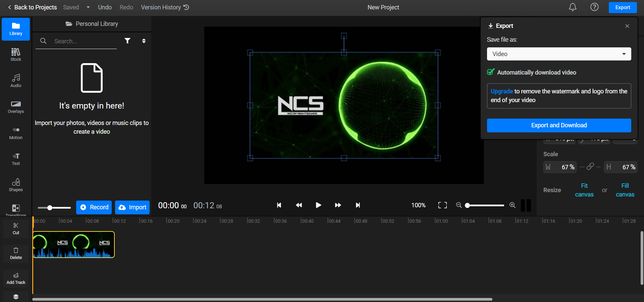Viewport: 644px width, 302px height.
Task: Choose Fit canvas
Action: tap(584, 190)
